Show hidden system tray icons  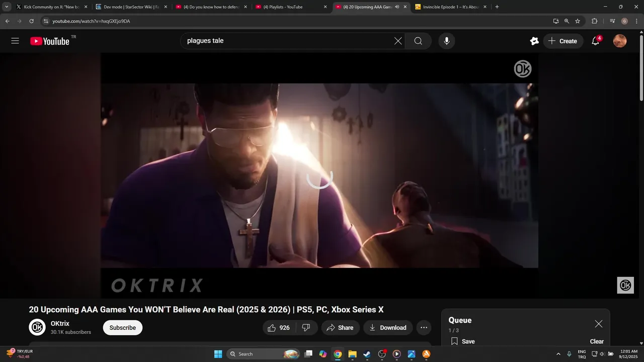(558, 354)
